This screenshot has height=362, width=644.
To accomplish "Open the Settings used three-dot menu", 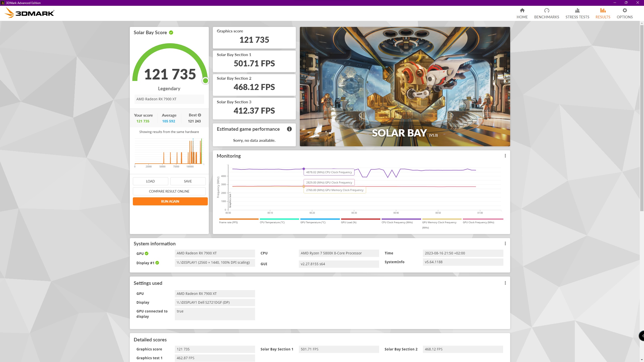I will 505,283.
